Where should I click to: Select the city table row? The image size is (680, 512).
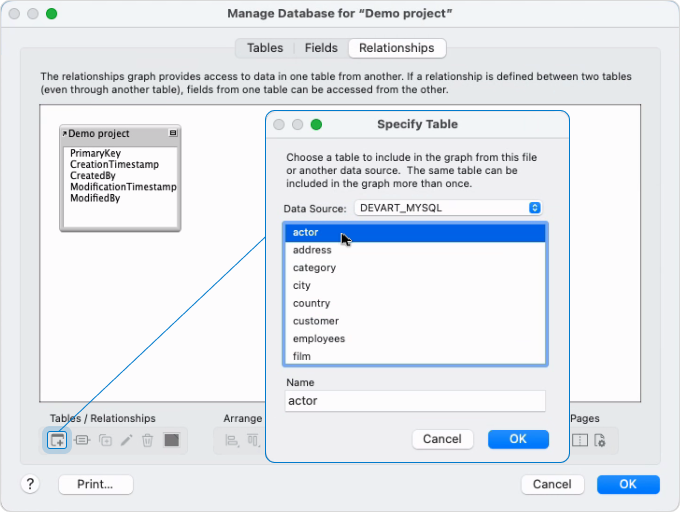[x=415, y=286]
